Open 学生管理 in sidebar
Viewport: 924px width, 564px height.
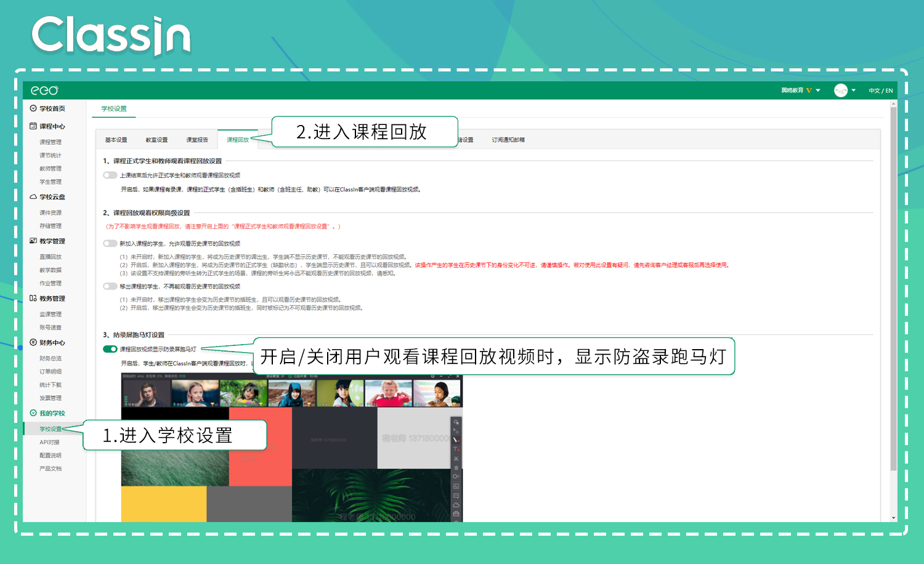(51, 182)
